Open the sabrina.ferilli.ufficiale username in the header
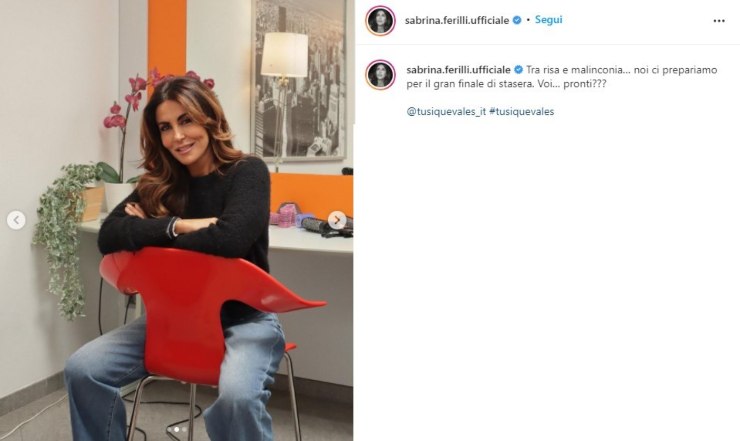 457,20
